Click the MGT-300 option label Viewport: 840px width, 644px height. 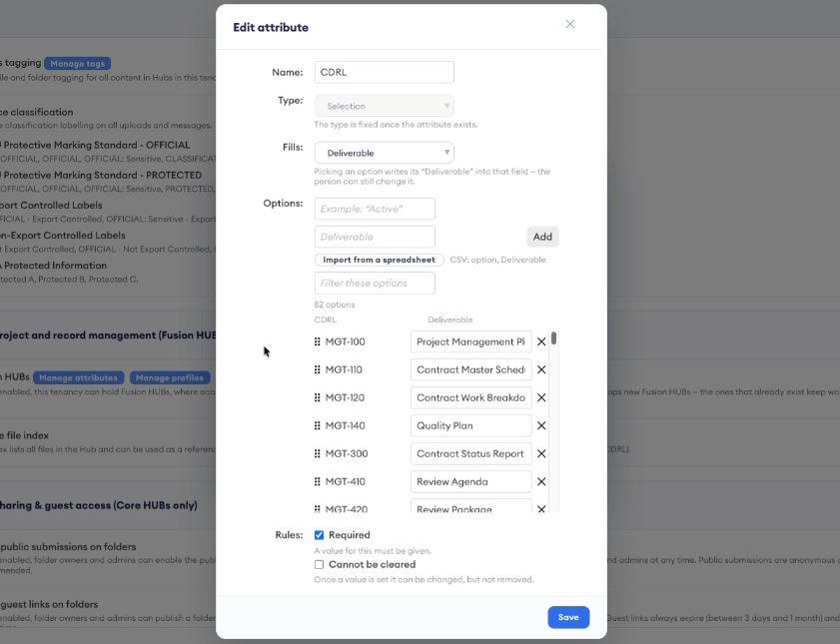tap(347, 453)
